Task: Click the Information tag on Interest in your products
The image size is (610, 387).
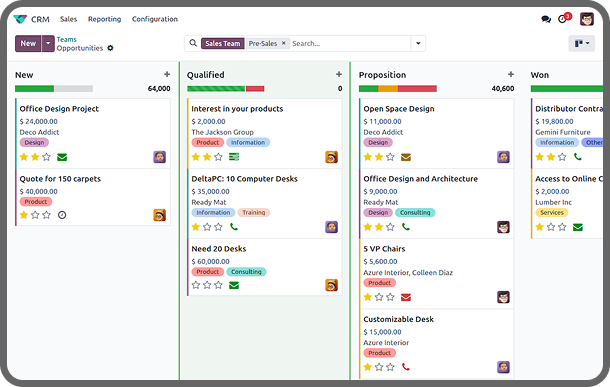Action: click(248, 142)
